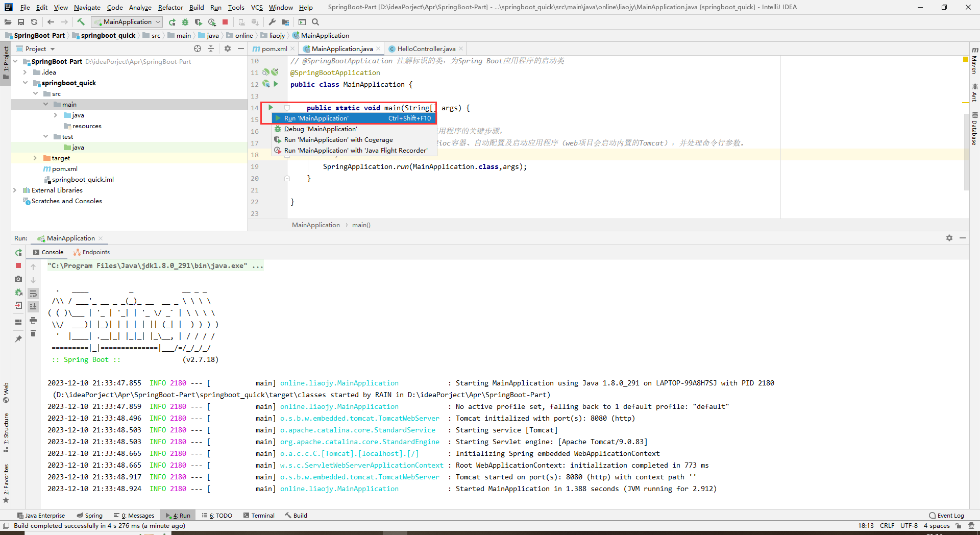Pin the Run tab with the pin icon
The height and width of the screenshot is (535, 980).
(x=18, y=338)
